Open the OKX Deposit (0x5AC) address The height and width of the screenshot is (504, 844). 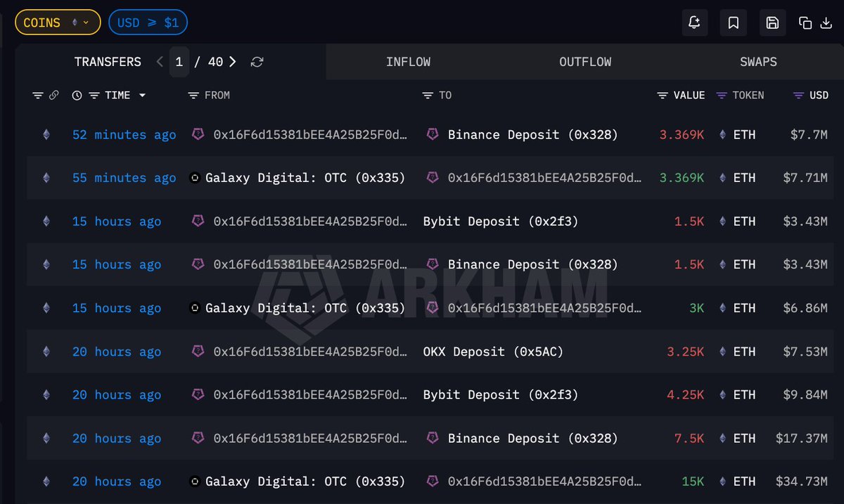tap(493, 351)
